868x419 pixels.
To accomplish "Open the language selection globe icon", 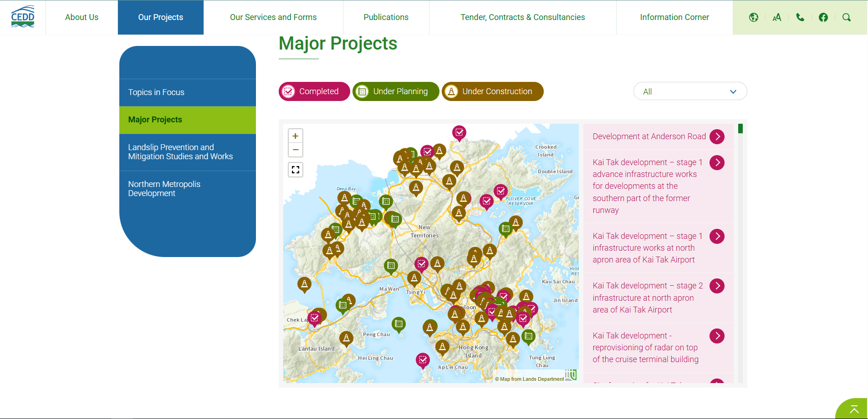I will pyautogui.click(x=754, y=17).
